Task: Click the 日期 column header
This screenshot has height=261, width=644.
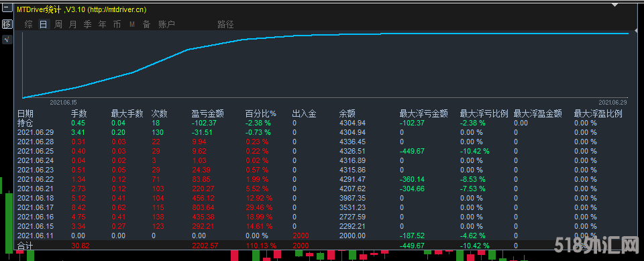Action: [25, 113]
